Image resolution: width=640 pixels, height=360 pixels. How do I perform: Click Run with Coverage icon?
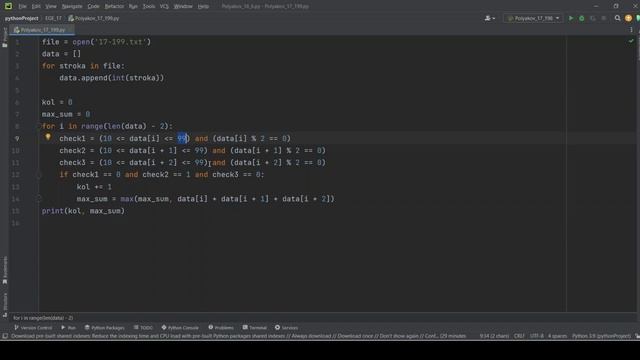point(593,18)
